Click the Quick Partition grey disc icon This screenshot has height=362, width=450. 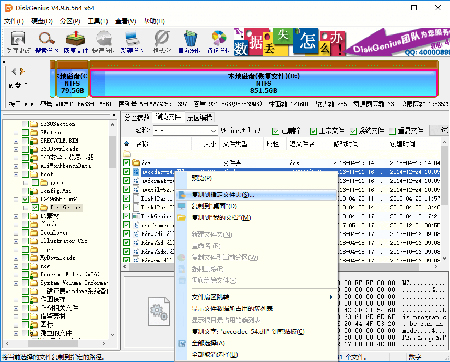[x=104, y=38]
